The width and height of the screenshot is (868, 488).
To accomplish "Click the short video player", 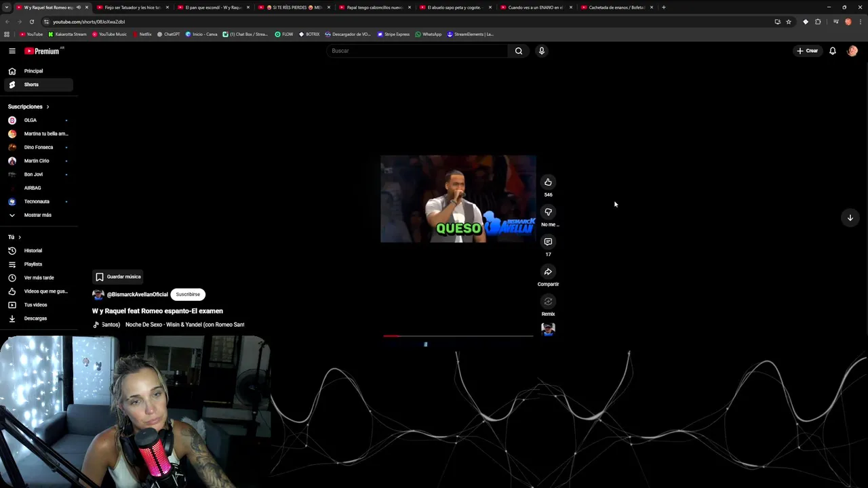I will (x=458, y=199).
